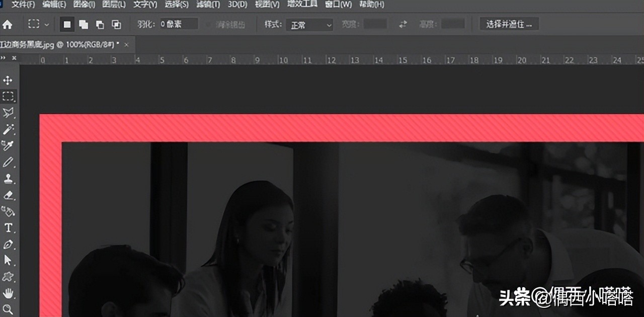Viewport: 644px width, 317px height.
Task: Click the 选择并遮住 button
Action: (x=509, y=24)
